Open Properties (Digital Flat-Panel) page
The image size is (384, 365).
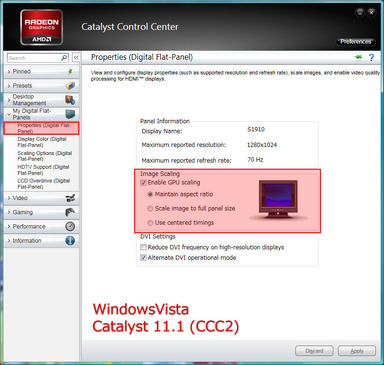click(x=42, y=128)
